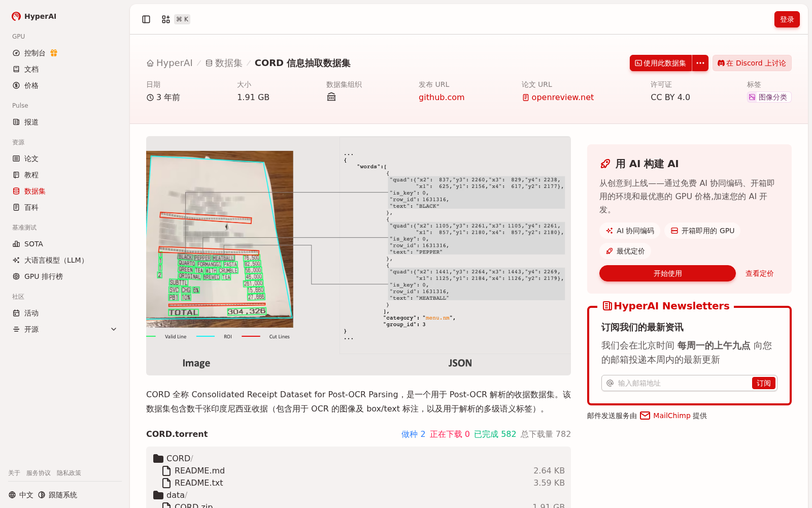Click the 查看定价 link
812x508 pixels.
(x=759, y=273)
